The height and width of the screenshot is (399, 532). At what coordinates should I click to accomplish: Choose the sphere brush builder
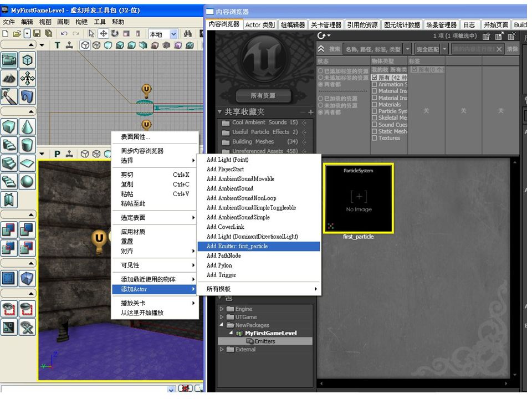click(x=27, y=182)
